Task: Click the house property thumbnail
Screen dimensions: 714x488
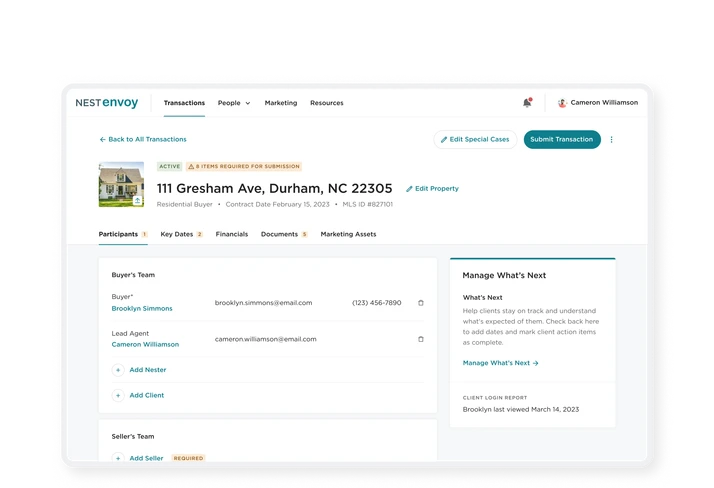Action: [122, 184]
